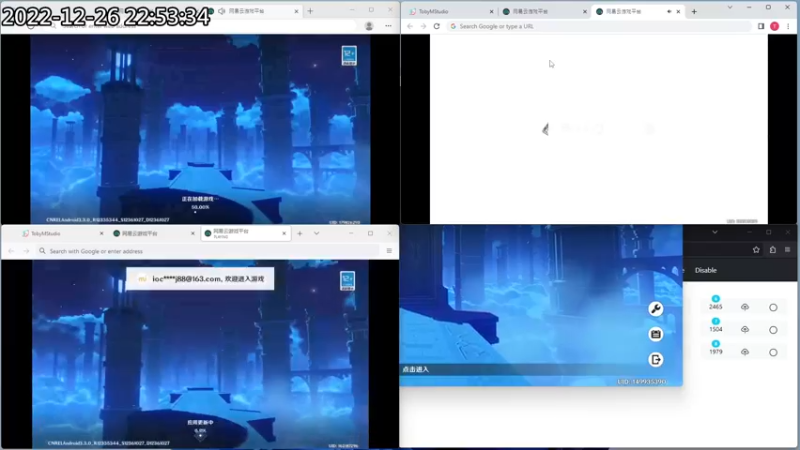Screen dimensions: 800x450
Task: Open hamburger menu in bottom-left browser
Action: click(x=389, y=251)
